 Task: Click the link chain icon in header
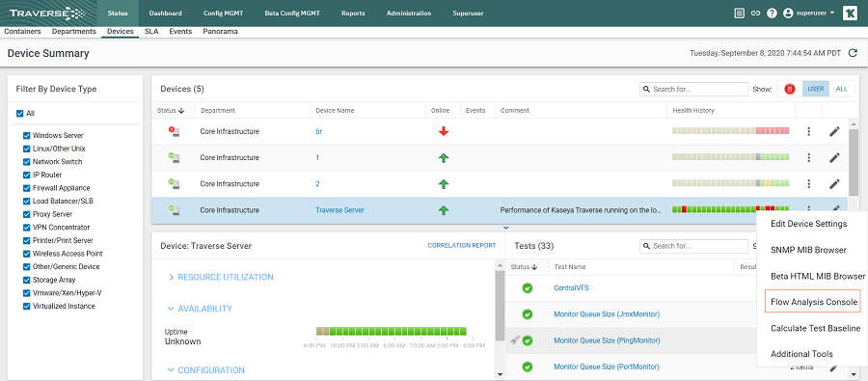point(755,14)
